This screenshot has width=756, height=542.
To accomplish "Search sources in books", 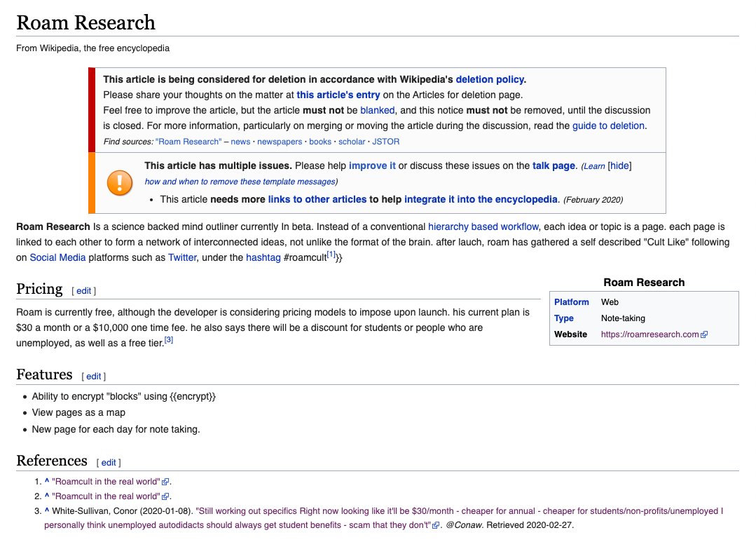I will [320, 142].
